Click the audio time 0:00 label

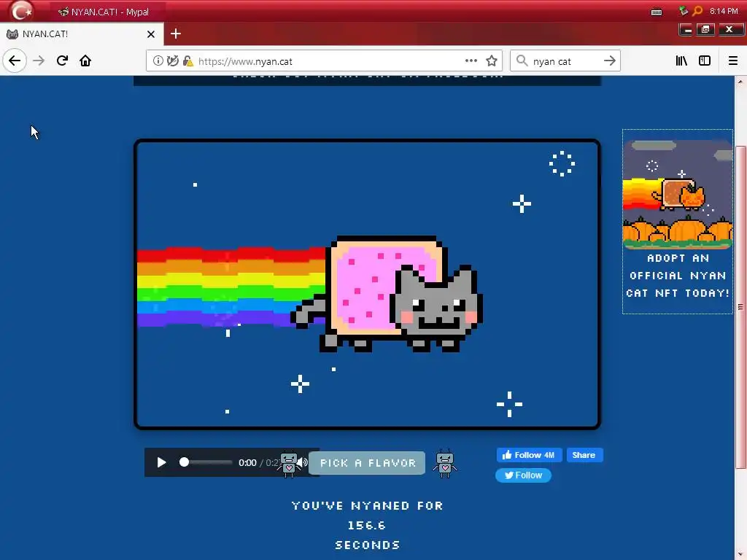tap(247, 463)
